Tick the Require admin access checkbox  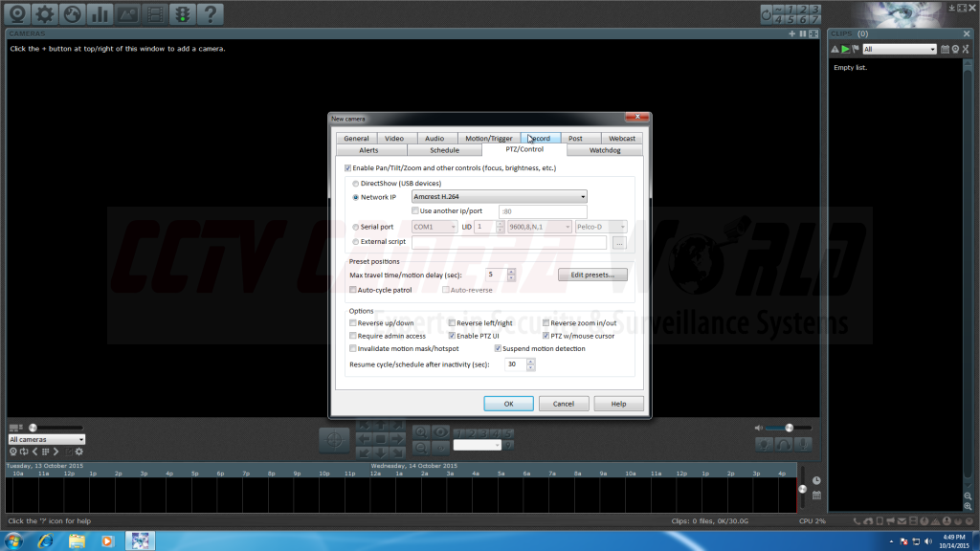(x=353, y=336)
